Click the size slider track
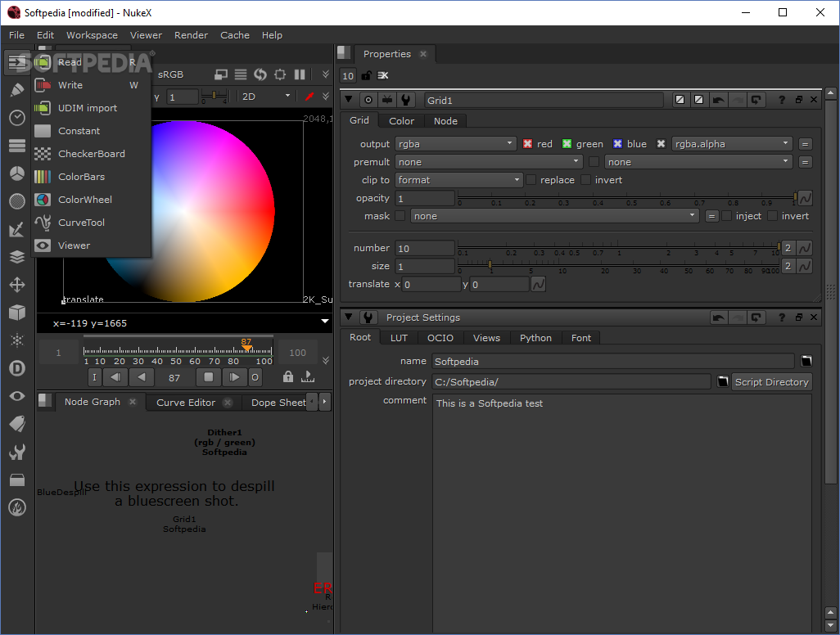Viewport: 840px width, 635px height. (x=619, y=266)
